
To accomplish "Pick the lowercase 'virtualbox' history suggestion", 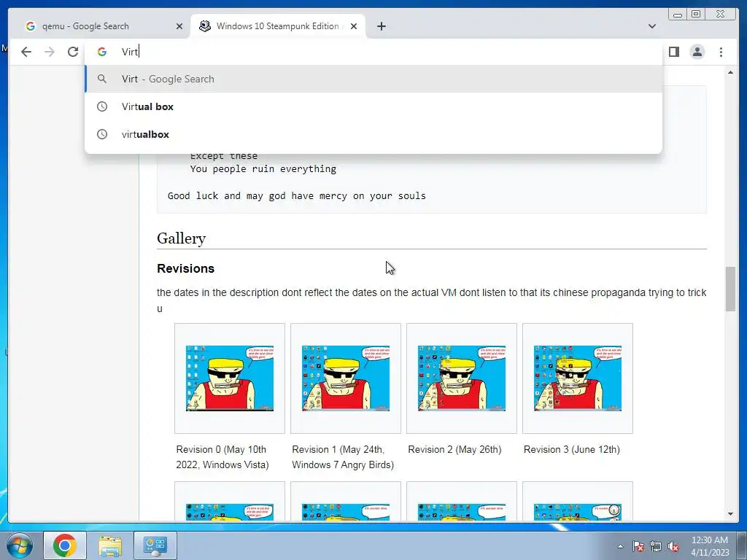I will point(373,134).
